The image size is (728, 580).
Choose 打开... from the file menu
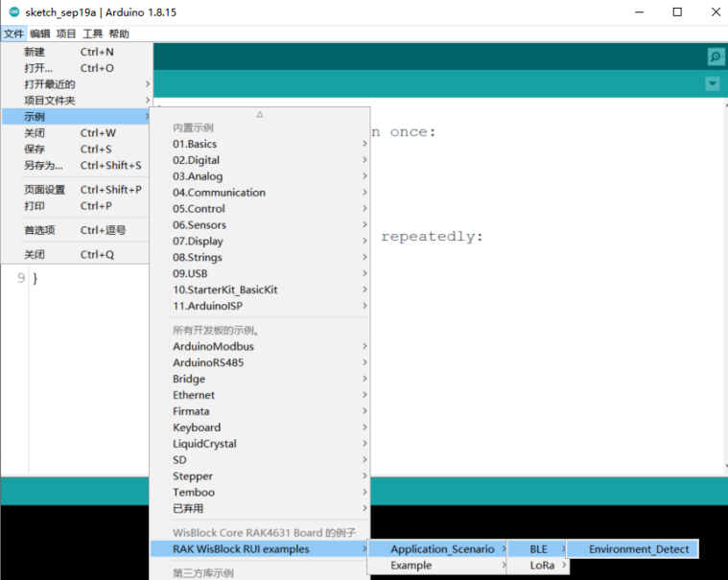click(77, 68)
